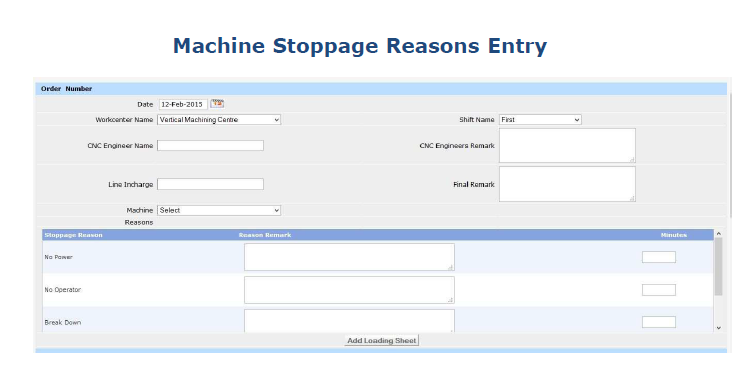The image size is (743, 375).
Task: Click the Break Down reason remark box
Action: (349, 321)
